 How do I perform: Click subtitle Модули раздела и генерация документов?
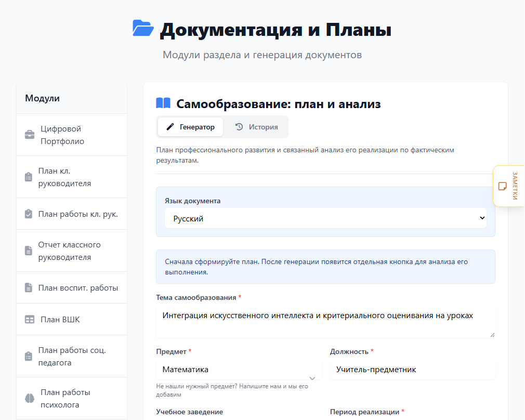click(x=262, y=55)
